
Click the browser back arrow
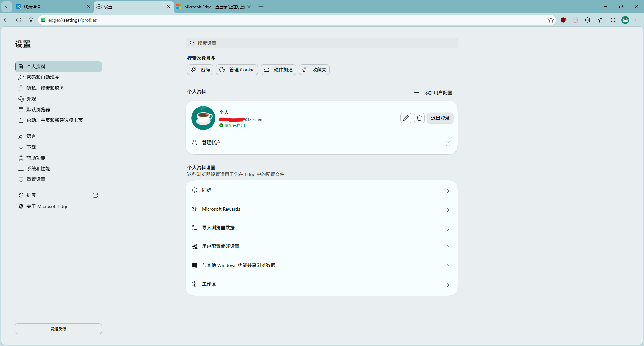(x=7, y=20)
